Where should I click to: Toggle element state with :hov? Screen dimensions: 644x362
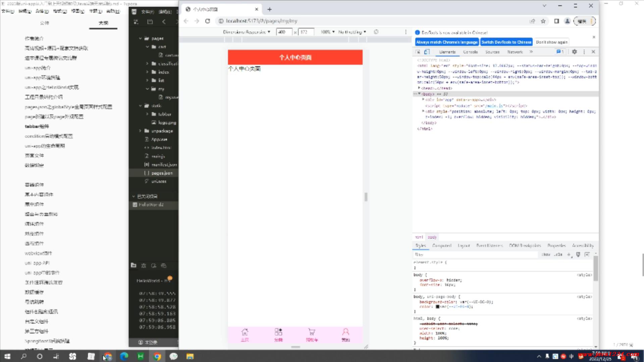(546, 255)
